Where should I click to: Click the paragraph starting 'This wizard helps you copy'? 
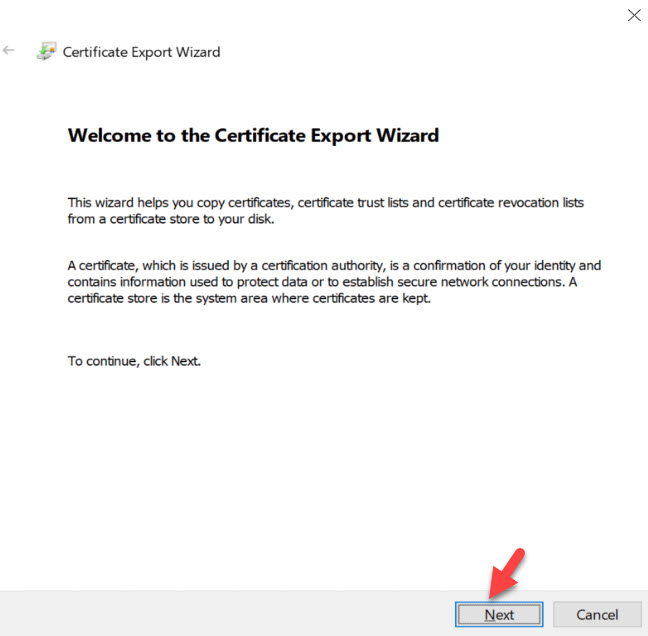point(325,210)
